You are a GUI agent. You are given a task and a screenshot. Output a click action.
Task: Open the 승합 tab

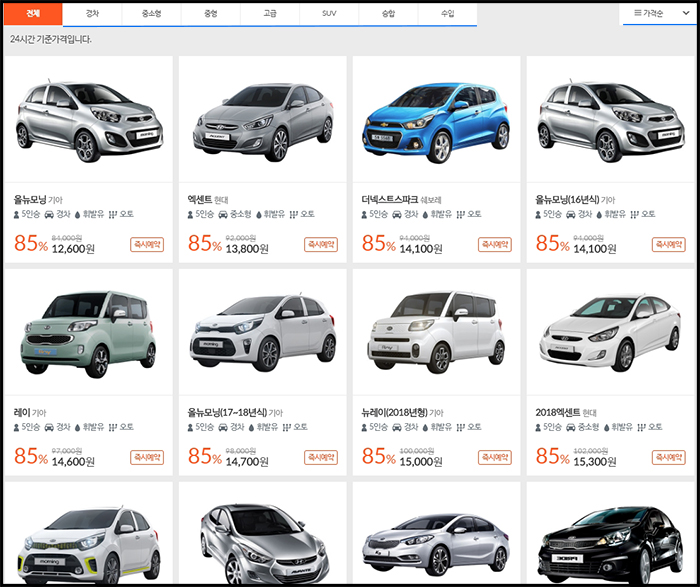click(388, 14)
